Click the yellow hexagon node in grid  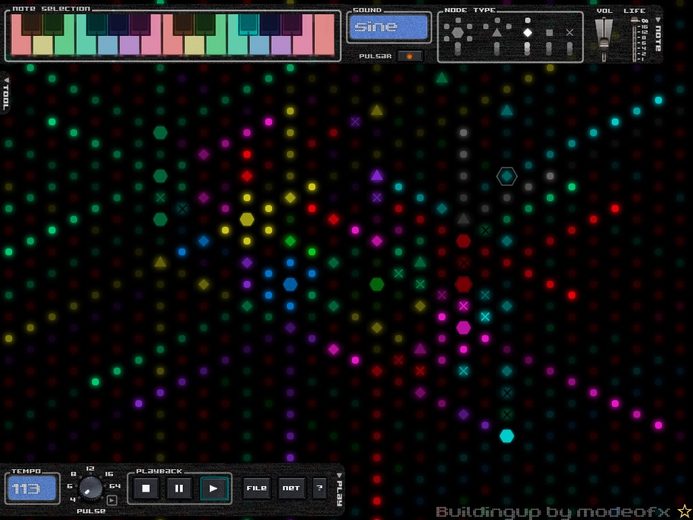247,219
